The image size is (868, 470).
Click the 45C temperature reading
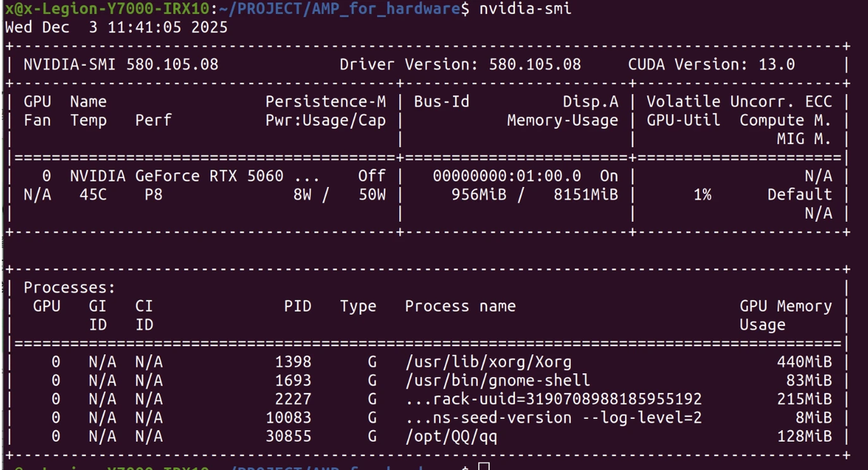[x=93, y=195]
